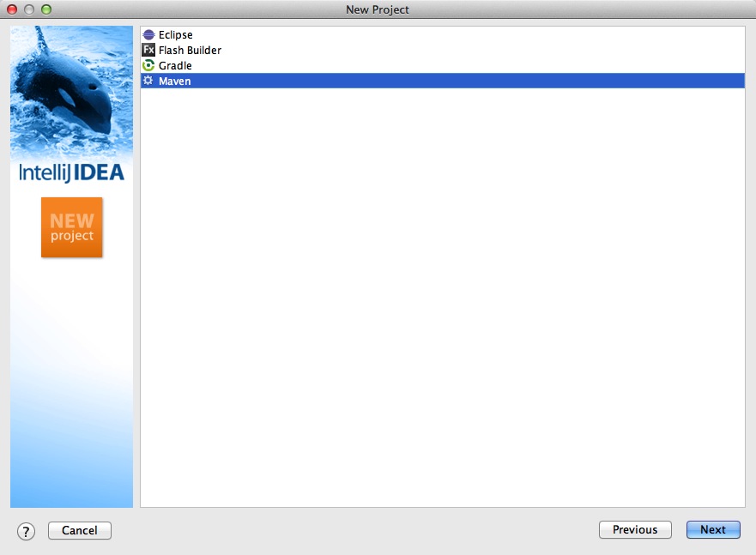Click the orange NEW project badge
The image size is (756, 555).
(71, 227)
